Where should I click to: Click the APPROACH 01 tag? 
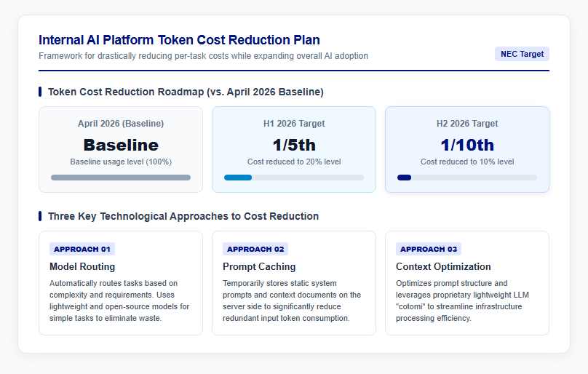tap(82, 249)
